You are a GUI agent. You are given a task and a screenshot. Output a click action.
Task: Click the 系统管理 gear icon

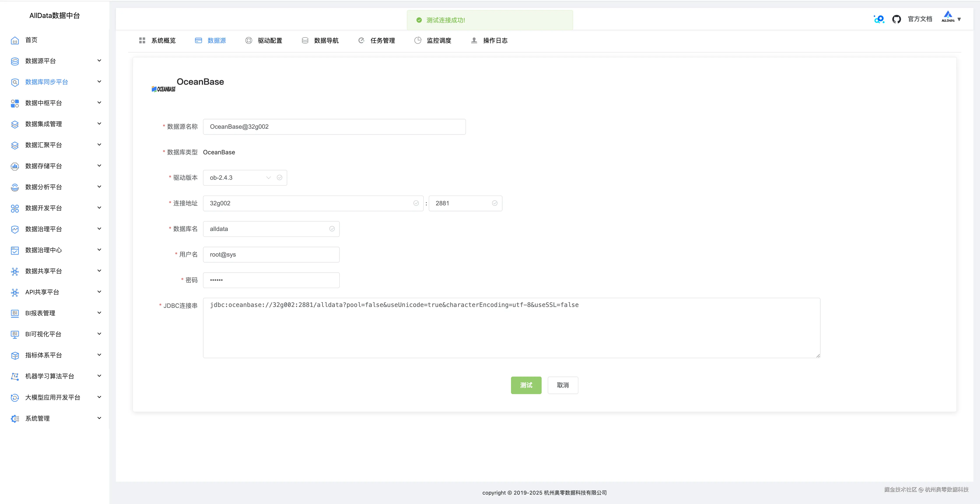[x=15, y=418]
